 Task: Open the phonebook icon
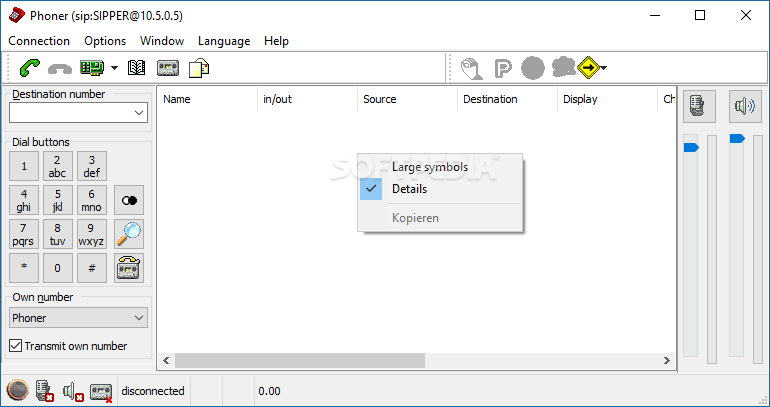point(137,68)
